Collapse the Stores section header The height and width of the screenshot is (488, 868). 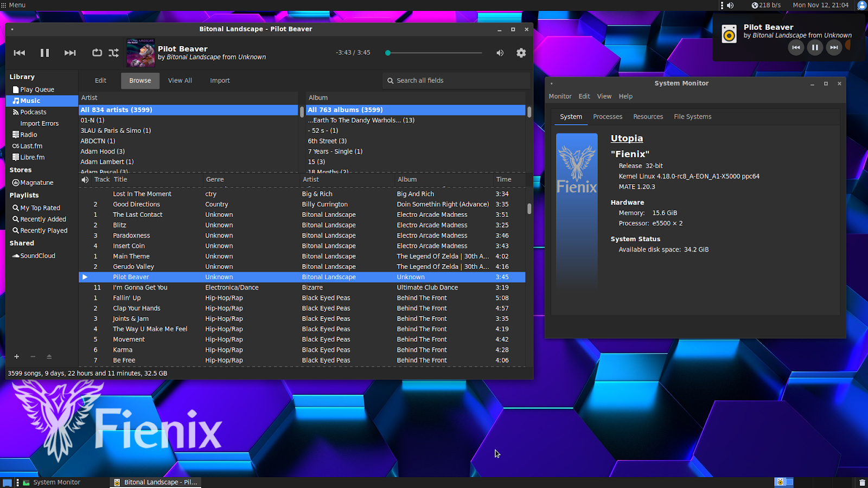pyautogui.click(x=21, y=170)
